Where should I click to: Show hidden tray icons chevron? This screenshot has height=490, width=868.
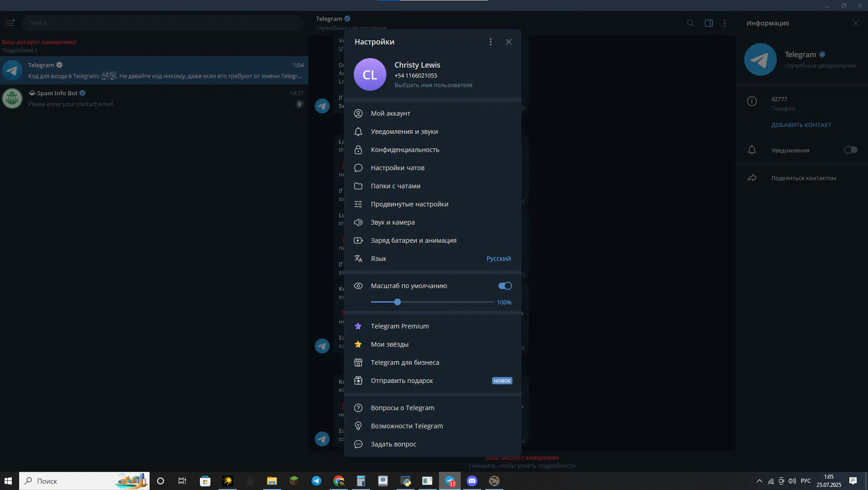tap(760, 481)
